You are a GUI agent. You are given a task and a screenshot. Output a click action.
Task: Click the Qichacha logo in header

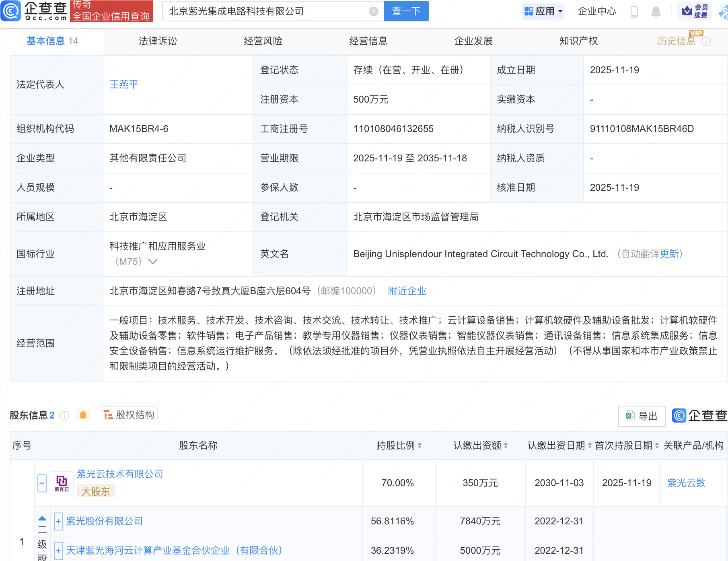(34, 11)
